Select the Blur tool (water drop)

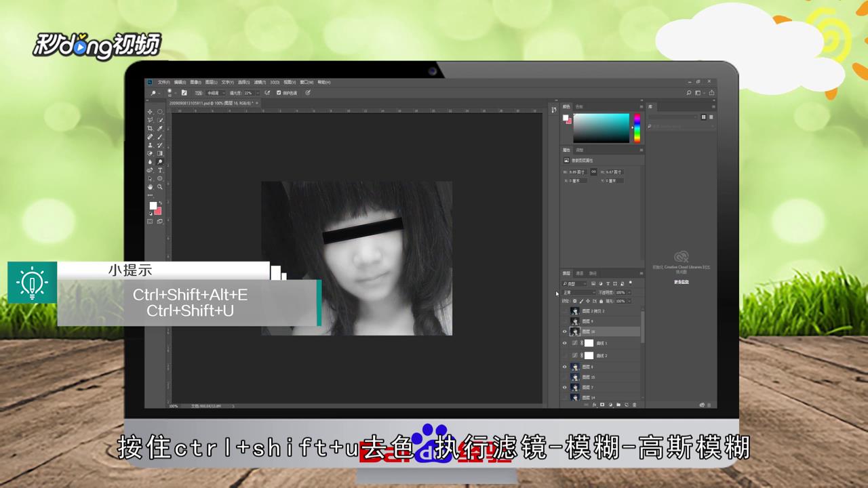150,162
